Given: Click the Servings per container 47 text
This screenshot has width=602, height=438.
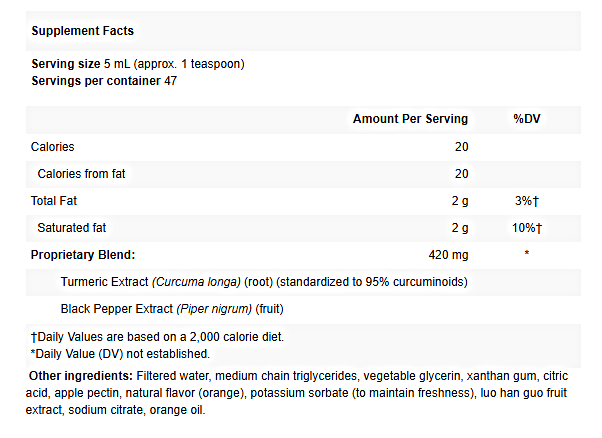Looking at the screenshot, I should tap(104, 80).
